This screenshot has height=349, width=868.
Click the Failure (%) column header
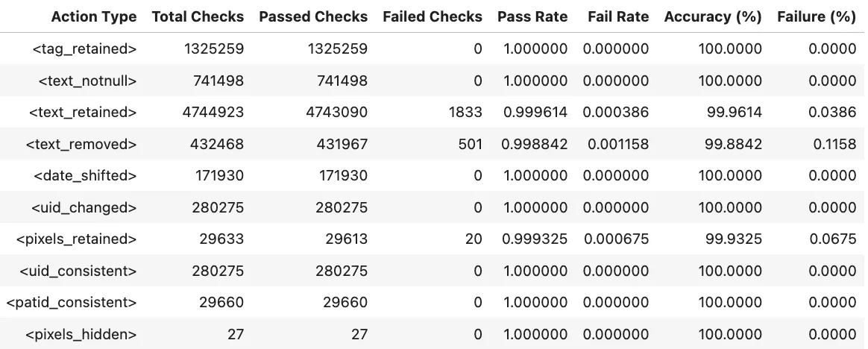[817, 16]
